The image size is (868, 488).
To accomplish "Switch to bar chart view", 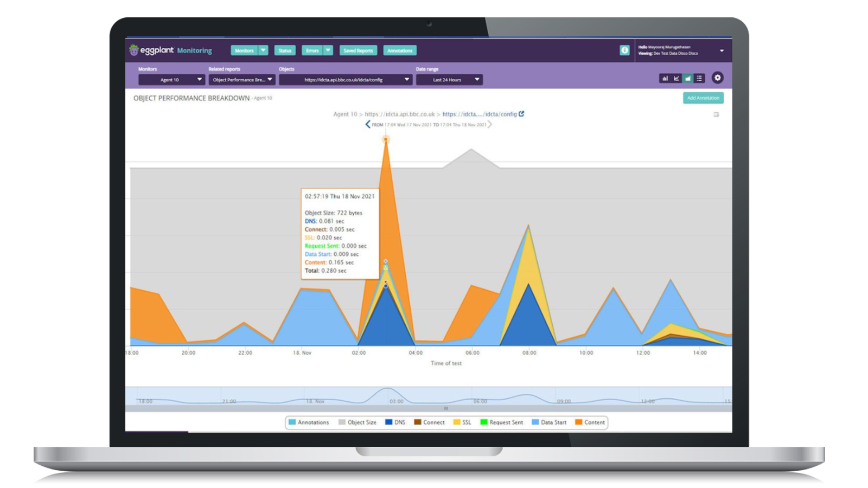I will point(665,79).
